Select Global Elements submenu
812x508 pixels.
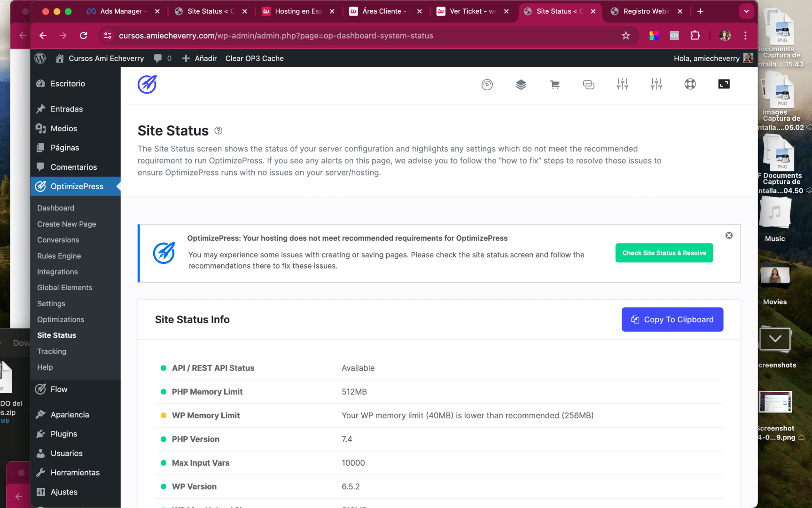[64, 287]
